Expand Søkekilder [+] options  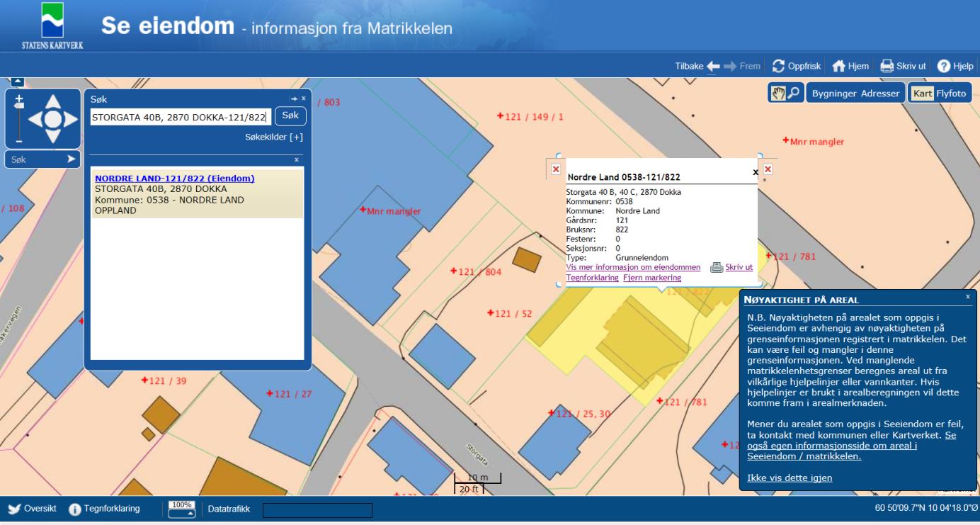coord(273,137)
